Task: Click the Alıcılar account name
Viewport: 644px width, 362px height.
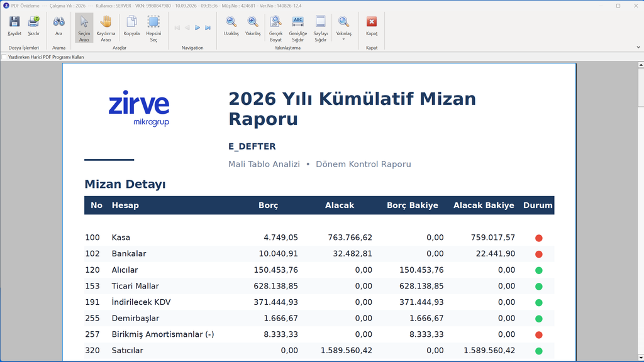Action: (125, 270)
